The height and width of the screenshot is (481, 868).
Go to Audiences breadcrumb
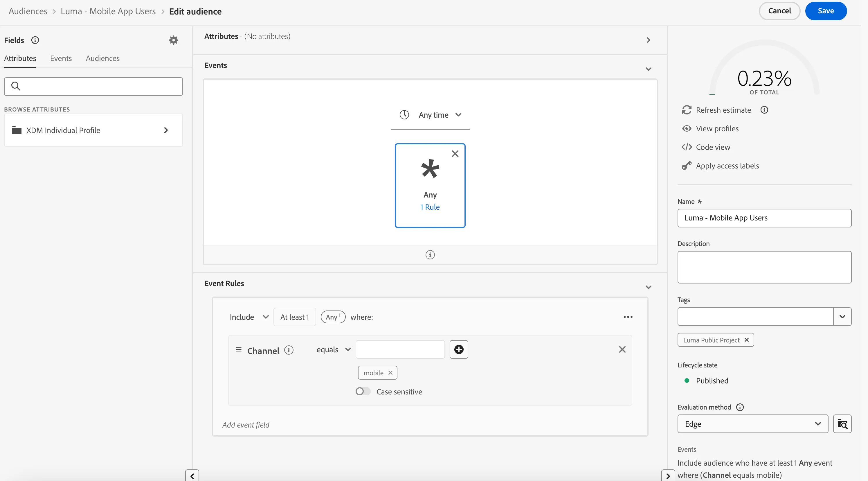[28, 11]
